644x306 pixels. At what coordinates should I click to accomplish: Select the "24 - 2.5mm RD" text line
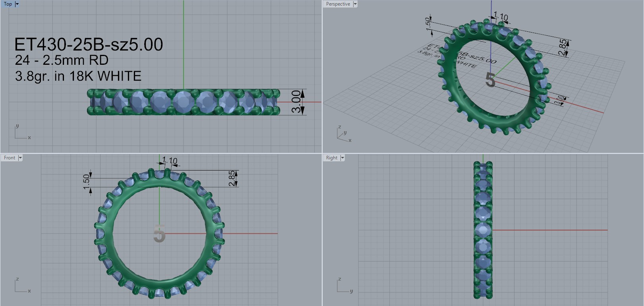coord(62,60)
